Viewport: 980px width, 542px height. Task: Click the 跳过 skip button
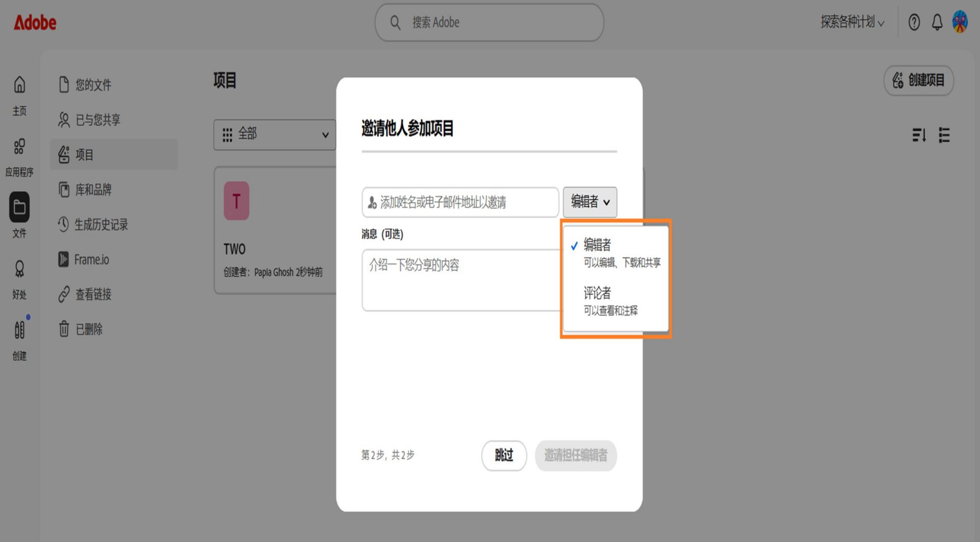(504, 455)
